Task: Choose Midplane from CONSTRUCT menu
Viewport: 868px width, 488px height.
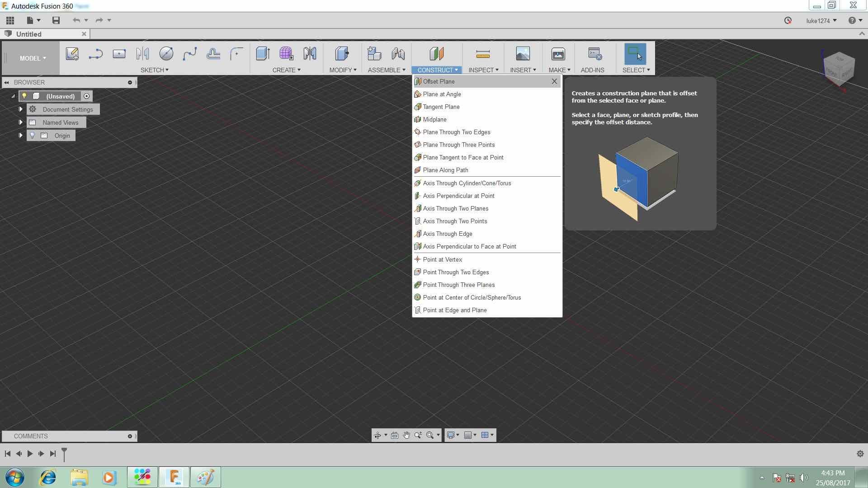Action: tap(487, 119)
